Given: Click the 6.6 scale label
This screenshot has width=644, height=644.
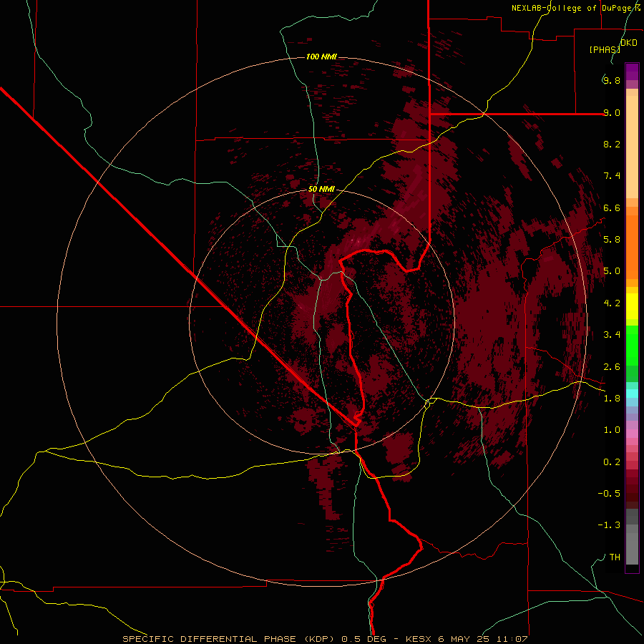Looking at the screenshot, I should (x=612, y=208).
